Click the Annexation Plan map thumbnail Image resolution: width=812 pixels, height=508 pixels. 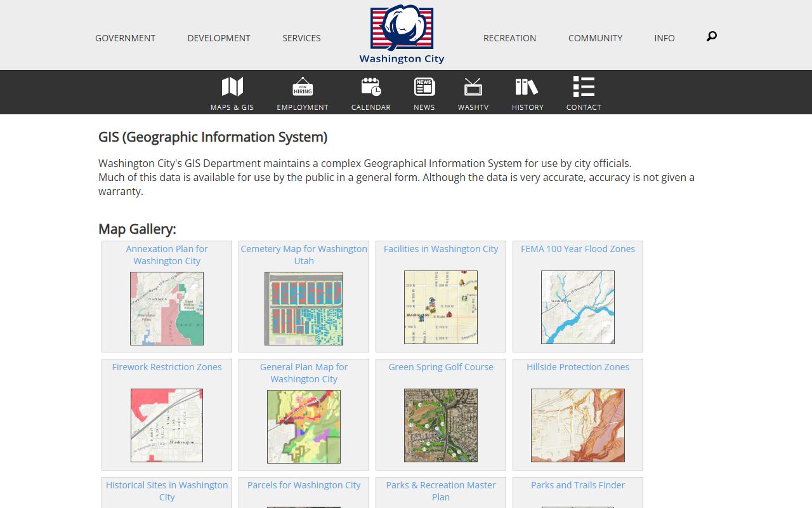pyautogui.click(x=167, y=309)
